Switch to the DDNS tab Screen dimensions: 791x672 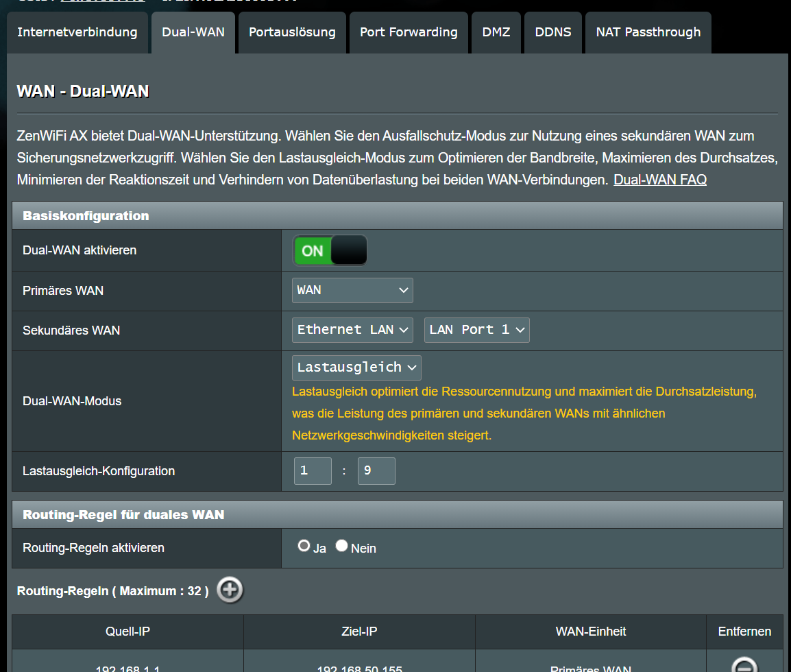[552, 32]
